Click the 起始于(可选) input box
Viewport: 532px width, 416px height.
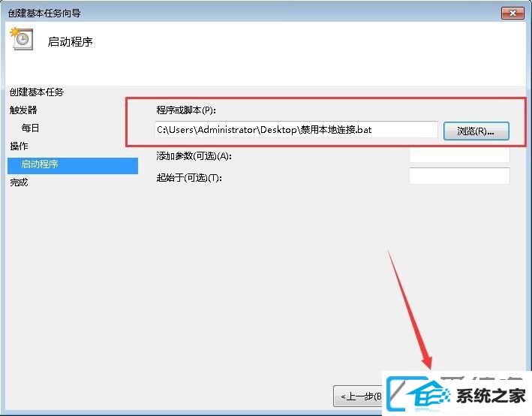point(459,176)
